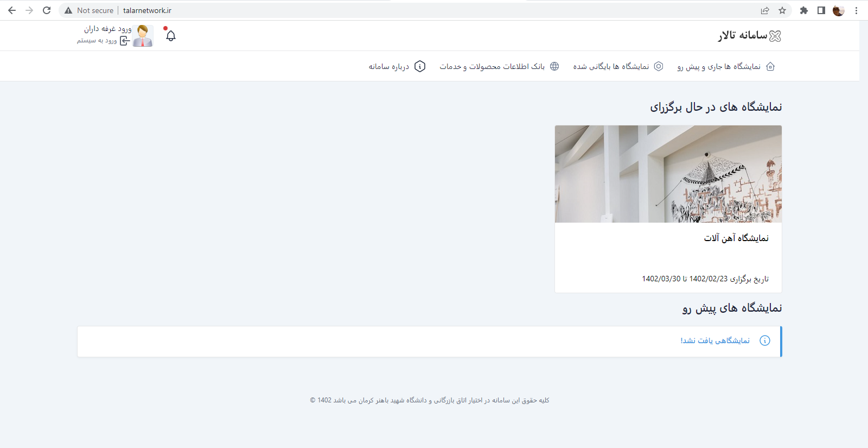Open بانک اطلاعات محصولات و خدمات menu

click(x=492, y=66)
